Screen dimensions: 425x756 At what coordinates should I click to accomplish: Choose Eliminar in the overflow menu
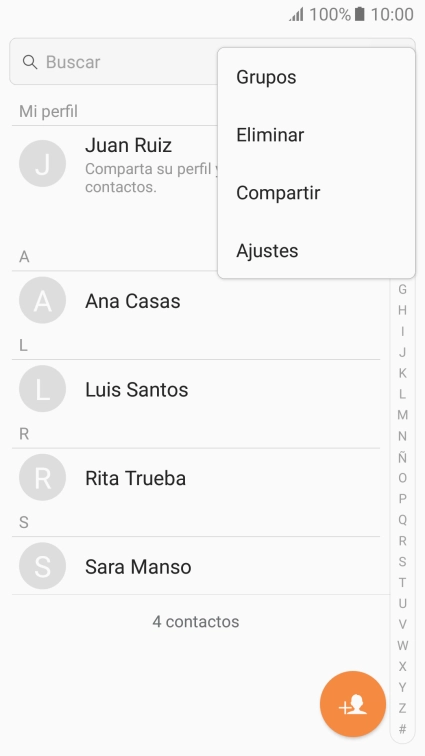316,135
